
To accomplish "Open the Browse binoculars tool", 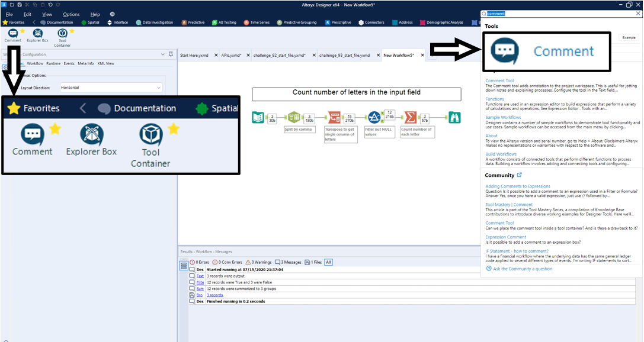I will tap(454, 117).
